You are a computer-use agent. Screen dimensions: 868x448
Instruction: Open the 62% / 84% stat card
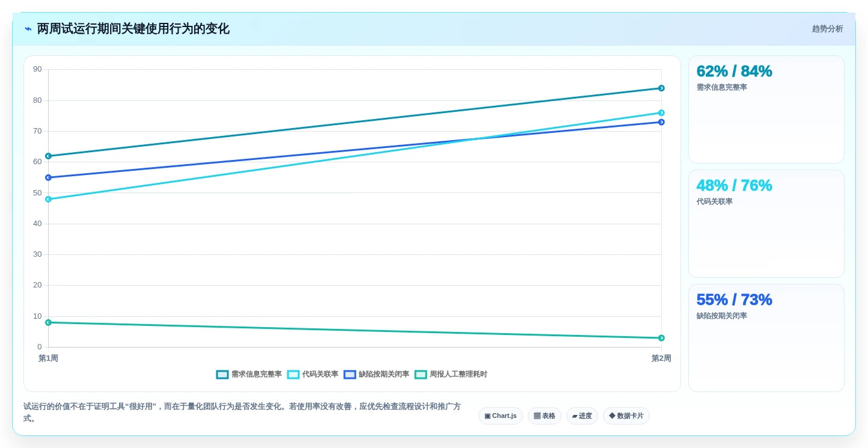point(766,109)
